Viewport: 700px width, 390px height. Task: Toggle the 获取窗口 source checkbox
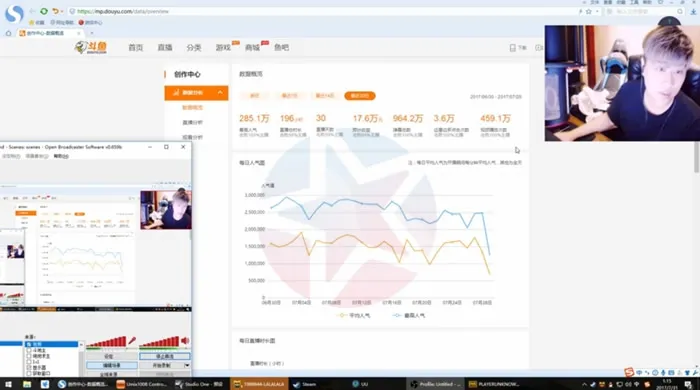(x=29, y=373)
